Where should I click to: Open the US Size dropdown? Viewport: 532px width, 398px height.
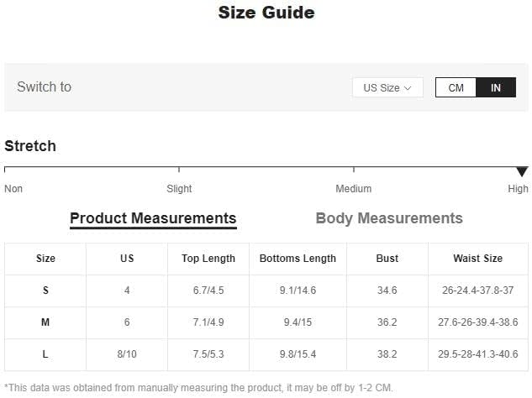tap(387, 87)
